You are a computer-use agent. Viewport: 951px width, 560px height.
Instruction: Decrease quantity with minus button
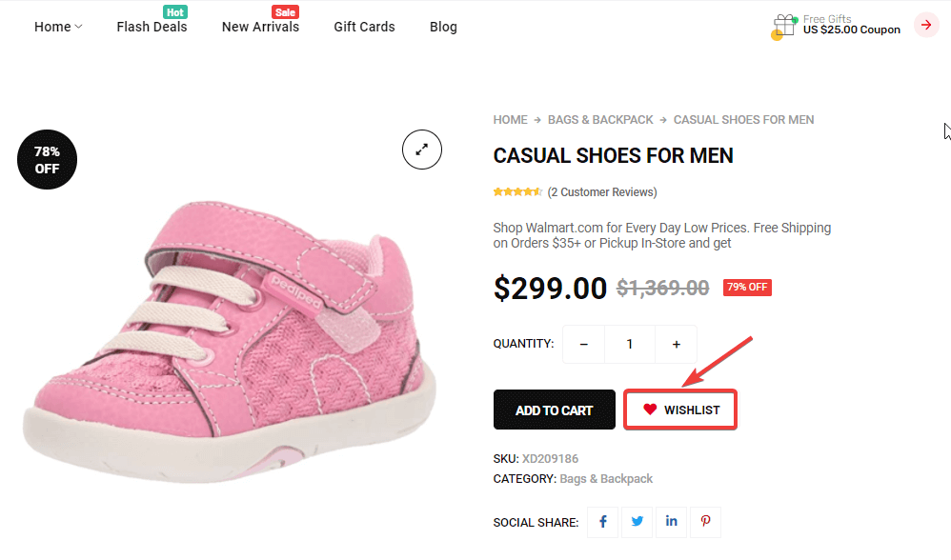tap(584, 344)
